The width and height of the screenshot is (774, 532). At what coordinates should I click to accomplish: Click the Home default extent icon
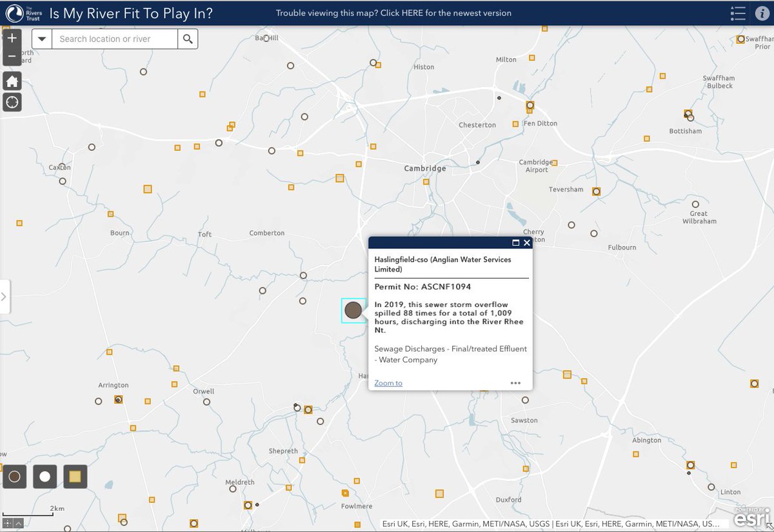coord(12,80)
